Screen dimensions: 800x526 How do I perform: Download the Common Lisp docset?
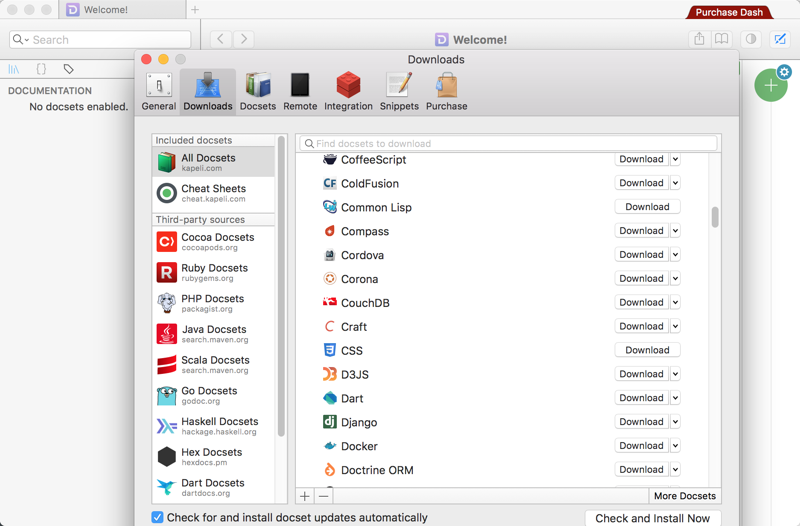(647, 207)
